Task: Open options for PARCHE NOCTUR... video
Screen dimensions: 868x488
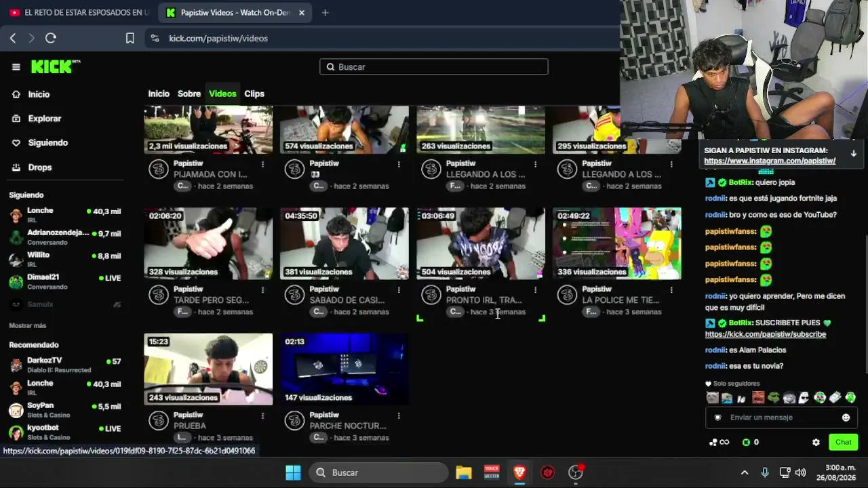Action: tap(399, 415)
